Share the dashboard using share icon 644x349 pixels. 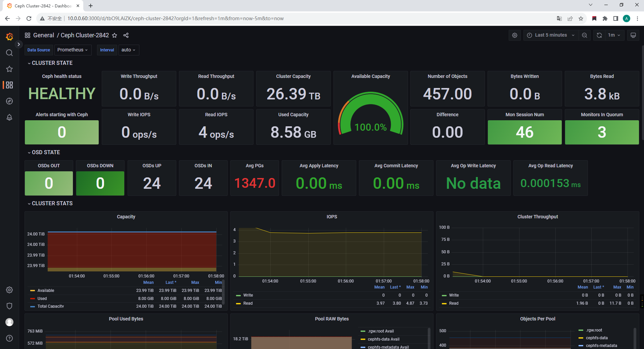(126, 35)
